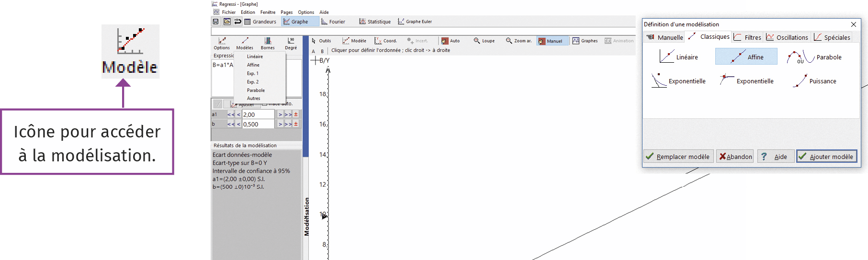The width and height of the screenshot is (868, 260).
Task: Open the Graphe Euler view
Action: point(415,22)
